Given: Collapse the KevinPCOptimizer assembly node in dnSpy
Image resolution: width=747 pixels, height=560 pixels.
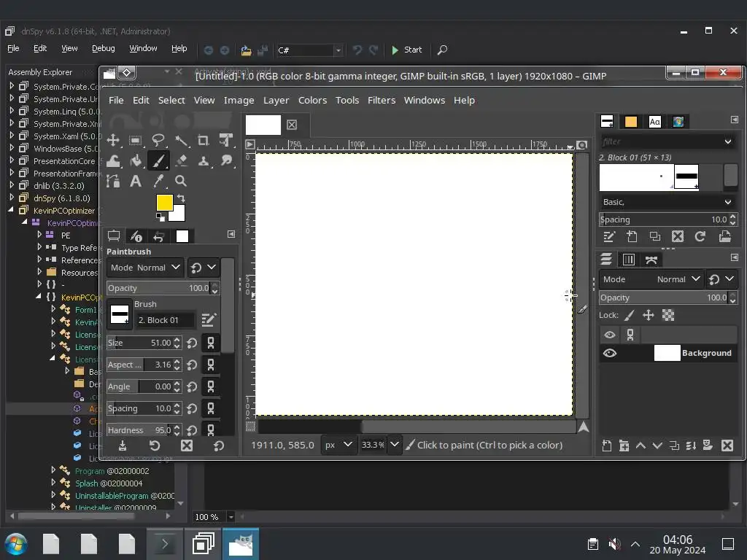Looking at the screenshot, I should [x=11, y=210].
